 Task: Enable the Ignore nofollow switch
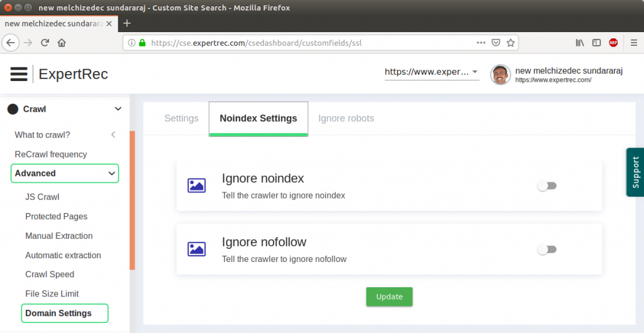[x=547, y=249]
